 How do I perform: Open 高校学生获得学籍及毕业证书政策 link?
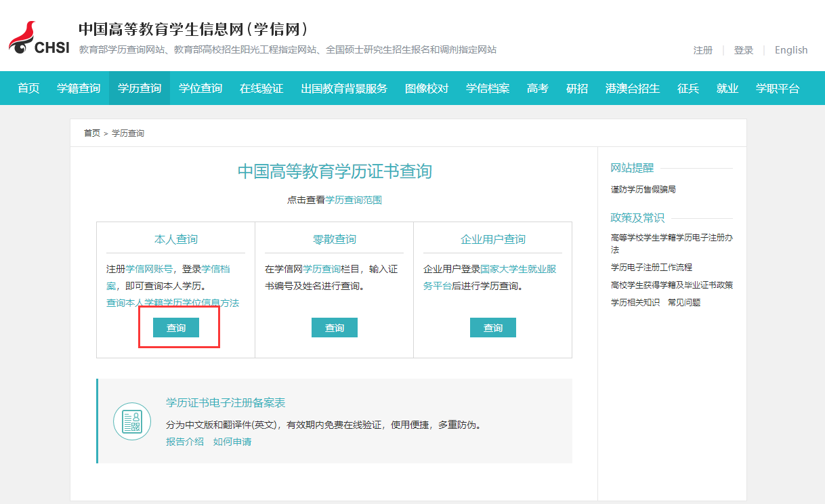coord(672,285)
